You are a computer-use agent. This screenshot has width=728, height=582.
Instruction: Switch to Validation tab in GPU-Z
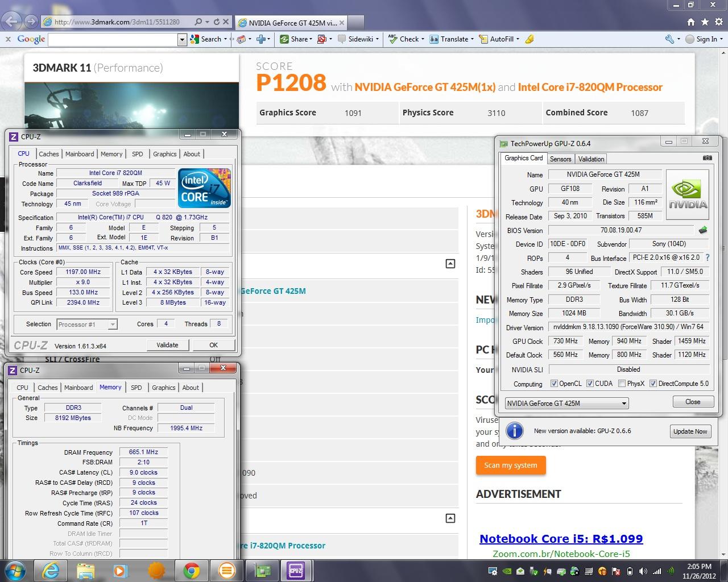(x=591, y=159)
